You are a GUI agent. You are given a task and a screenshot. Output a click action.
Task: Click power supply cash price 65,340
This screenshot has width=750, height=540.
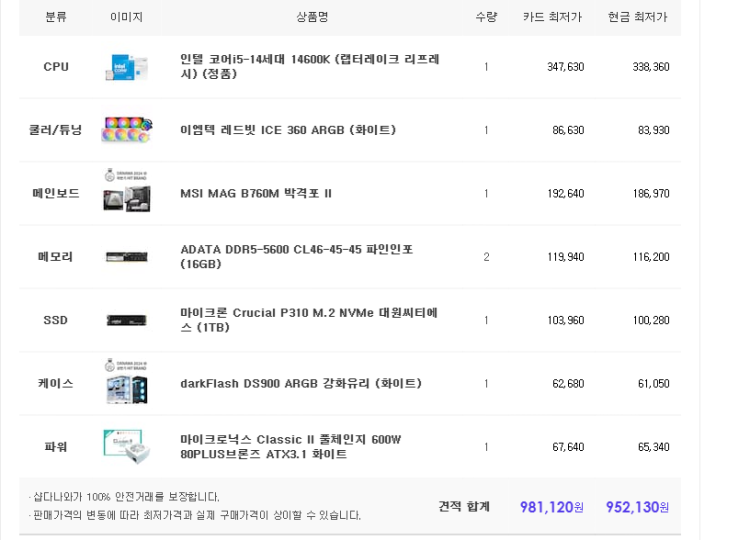tap(653, 447)
